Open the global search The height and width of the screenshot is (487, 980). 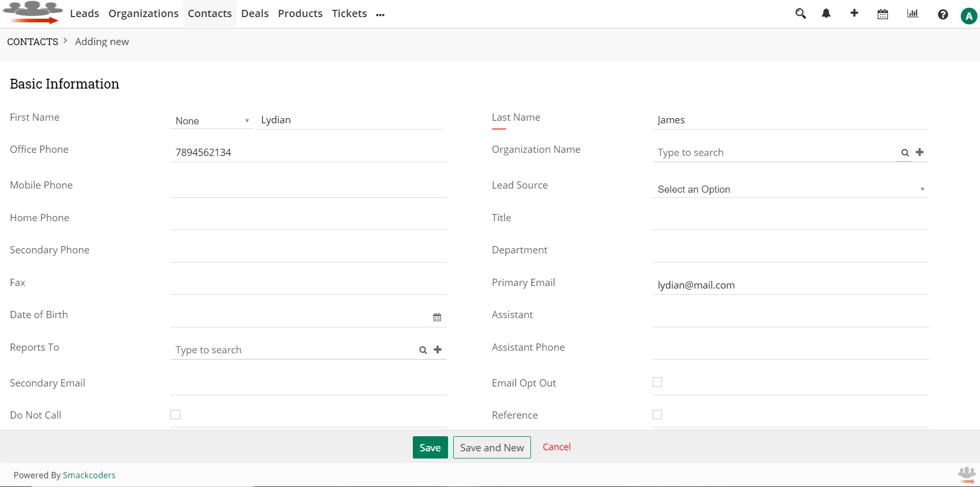pyautogui.click(x=800, y=13)
